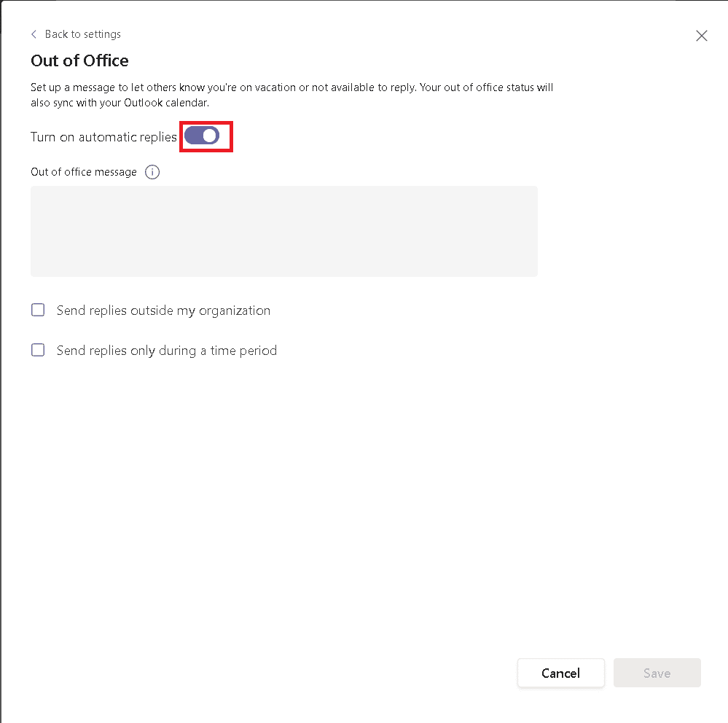
Task: Click the Cancel button
Action: point(561,673)
